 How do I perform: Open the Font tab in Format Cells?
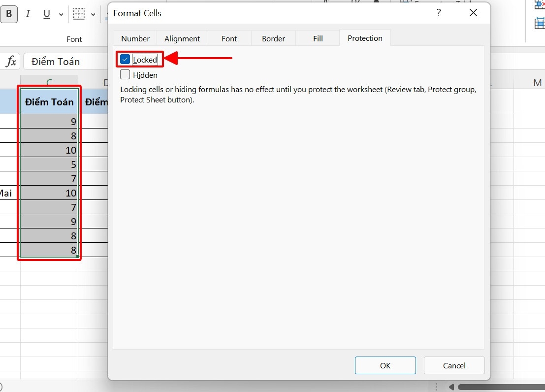229,38
